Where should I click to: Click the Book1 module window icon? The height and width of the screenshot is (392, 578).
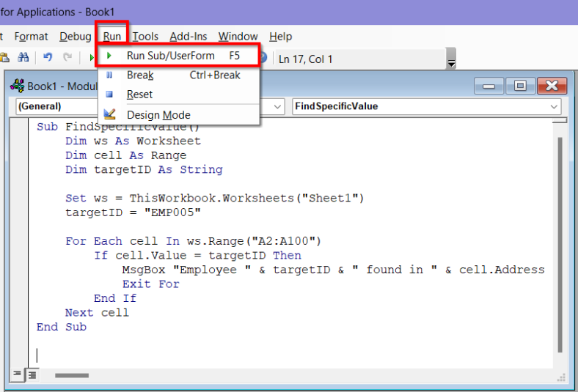click(18, 86)
